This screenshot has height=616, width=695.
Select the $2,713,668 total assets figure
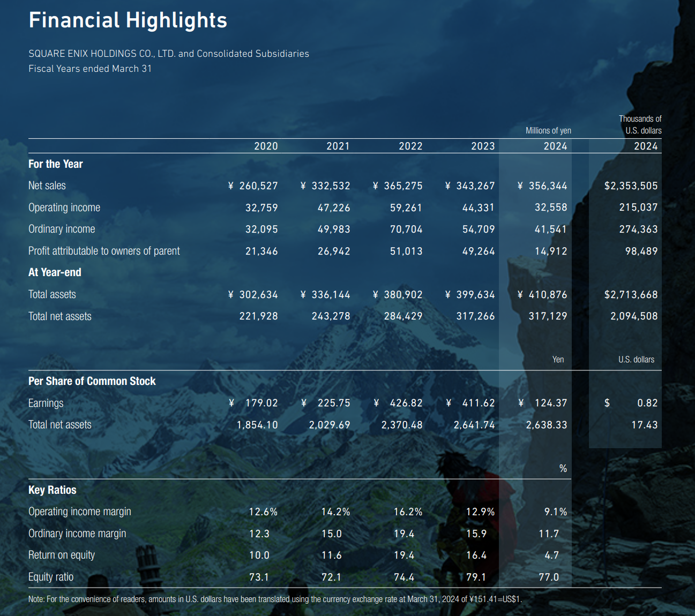pyautogui.click(x=631, y=294)
